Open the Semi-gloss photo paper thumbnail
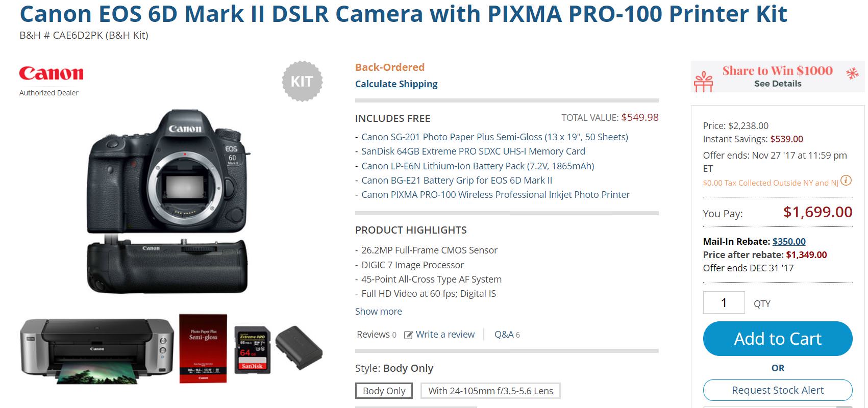868x408 pixels. coord(203,348)
